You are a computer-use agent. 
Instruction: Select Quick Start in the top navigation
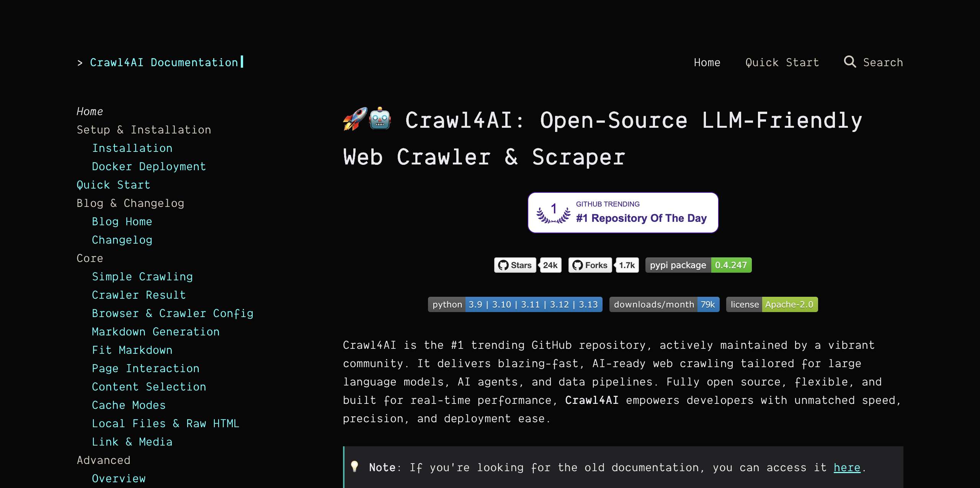782,62
